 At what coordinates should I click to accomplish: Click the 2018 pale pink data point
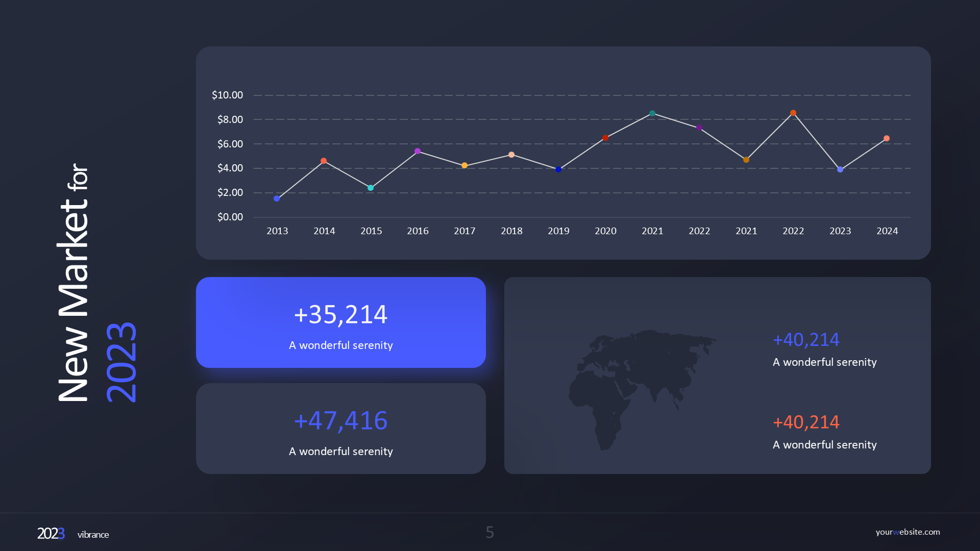pos(511,155)
